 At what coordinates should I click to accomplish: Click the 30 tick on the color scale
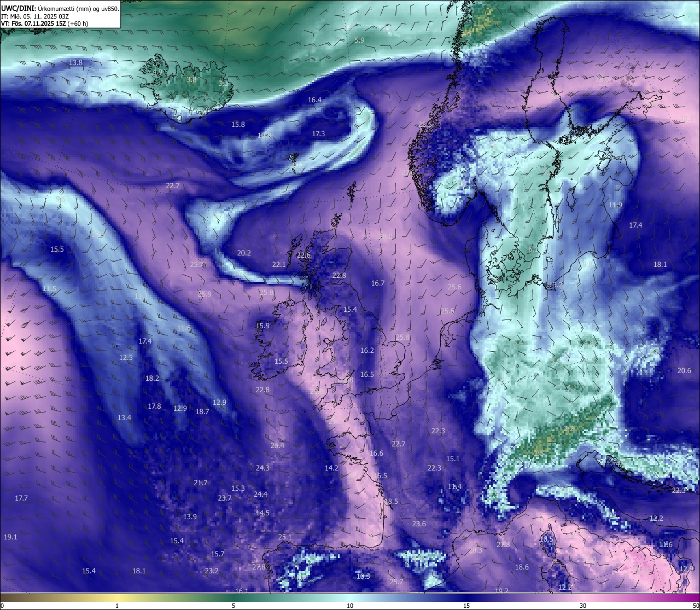pos(583,606)
